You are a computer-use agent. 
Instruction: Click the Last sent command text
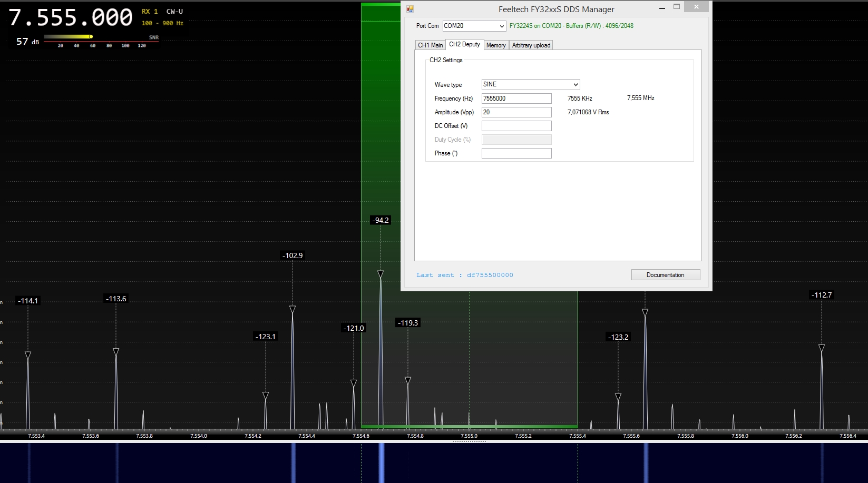[465, 275]
